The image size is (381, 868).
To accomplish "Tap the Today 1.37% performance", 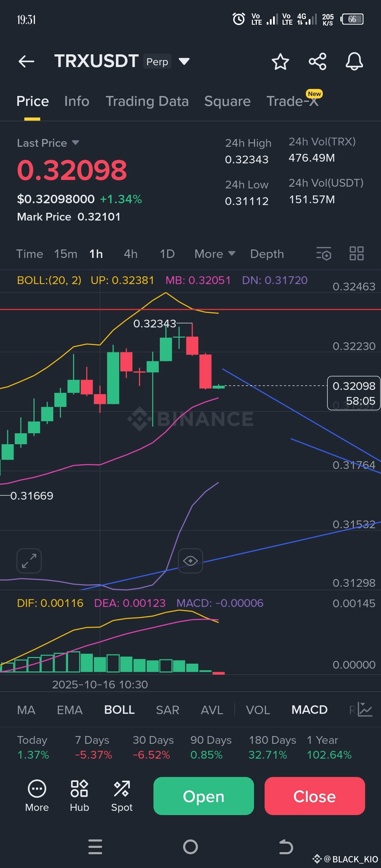I will 33,747.
